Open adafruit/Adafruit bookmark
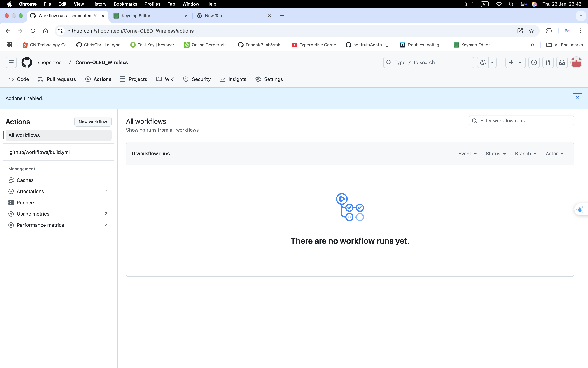Viewport: 588px width, 368px height. tap(369, 45)
